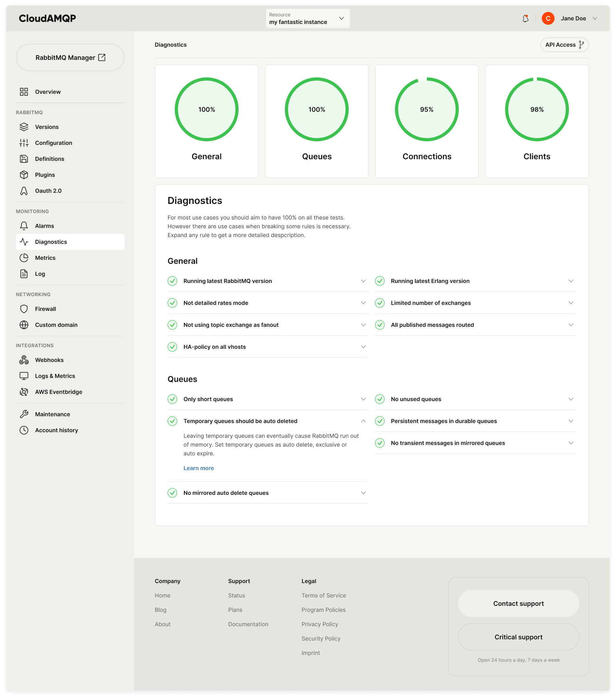Image resolution: width=616 pixels, height=698 pixels.
Task: Open the notifications bell icon
Action: (x=525, y=18)
